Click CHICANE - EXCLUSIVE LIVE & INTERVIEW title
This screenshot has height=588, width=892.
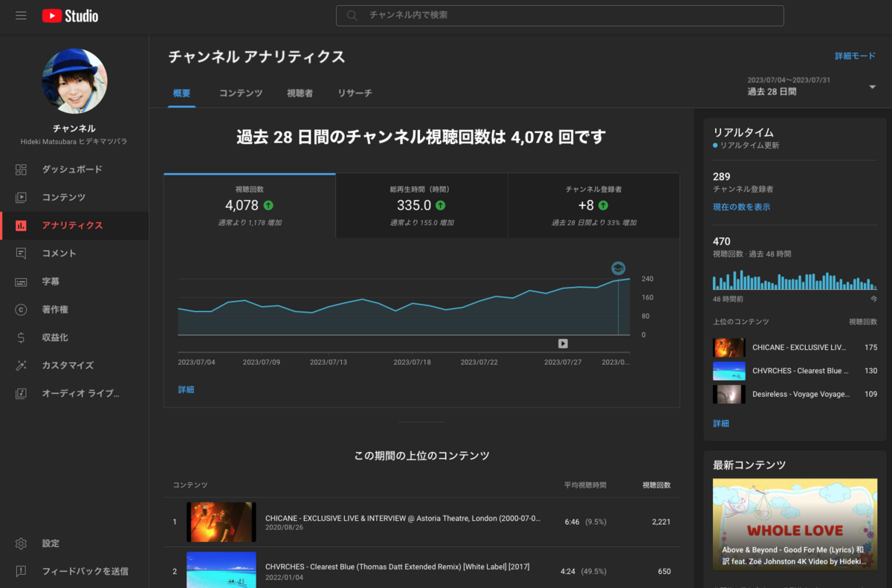403,518
